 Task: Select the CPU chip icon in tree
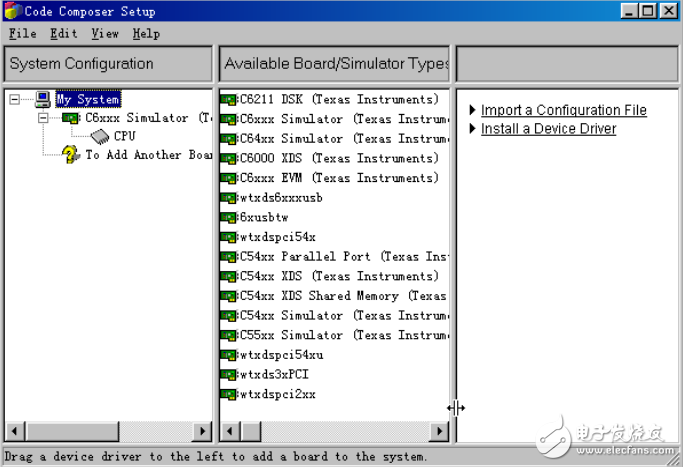(x=99, y=136)
